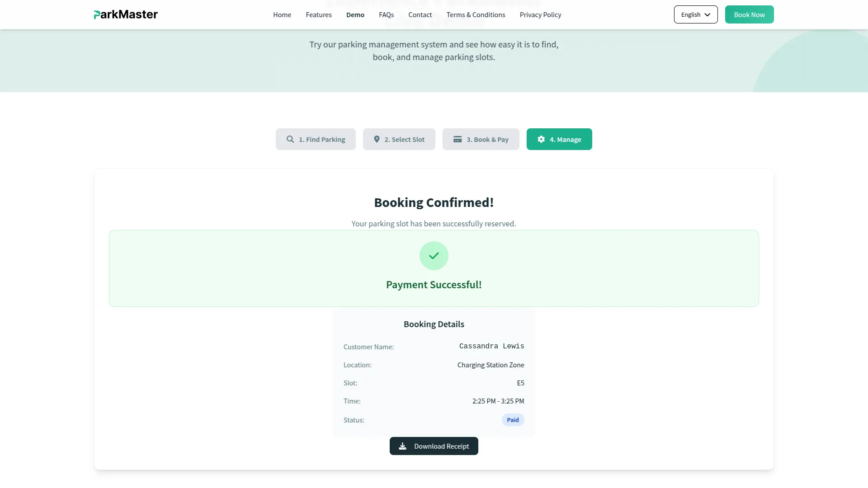The width and height of the screenshot is (868, 488).
Task: Navigate to the Demo tab
Action: (x=355, y=14)
